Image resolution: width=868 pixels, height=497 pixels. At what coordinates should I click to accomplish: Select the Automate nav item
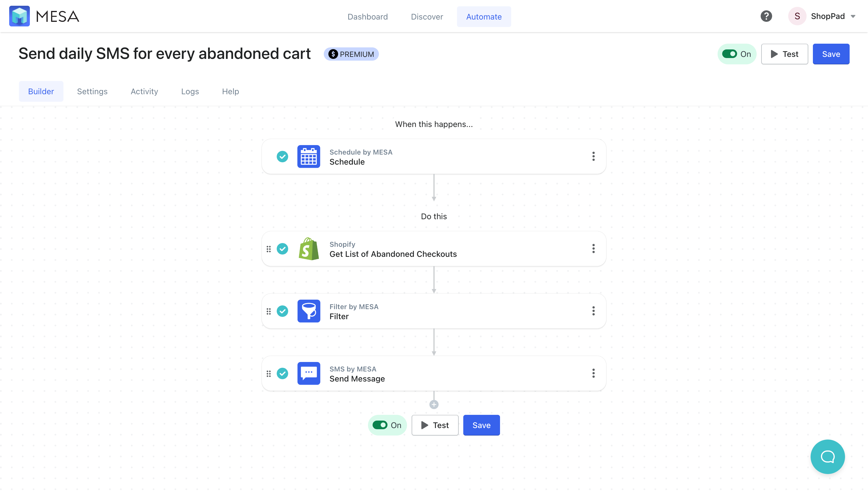484,16
